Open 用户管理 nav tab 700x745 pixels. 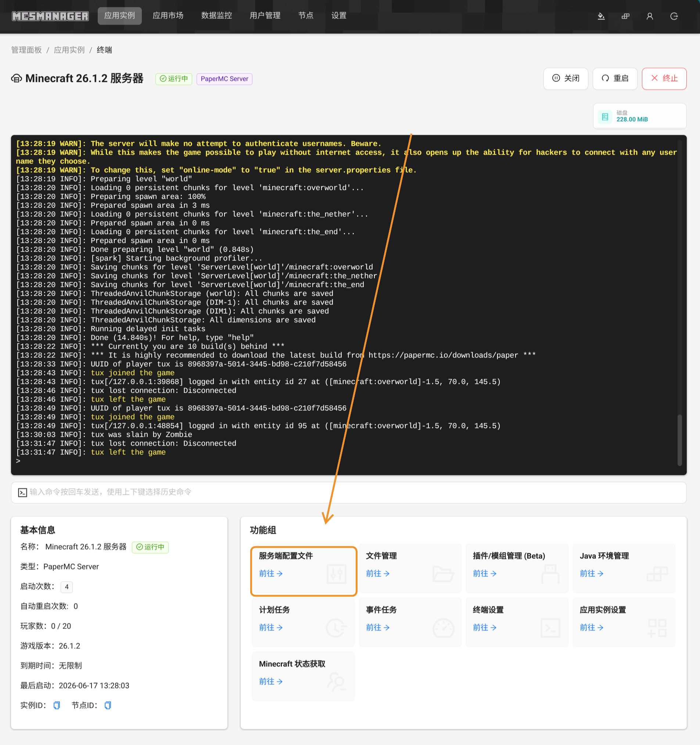[x=265, y=16]
